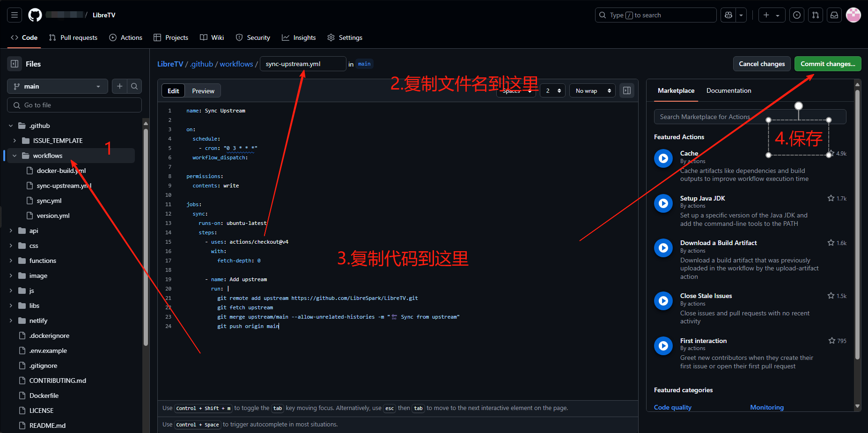868x433 pixels.
Task: Click the .github breadcrumb link
Action: coord(202,64)
